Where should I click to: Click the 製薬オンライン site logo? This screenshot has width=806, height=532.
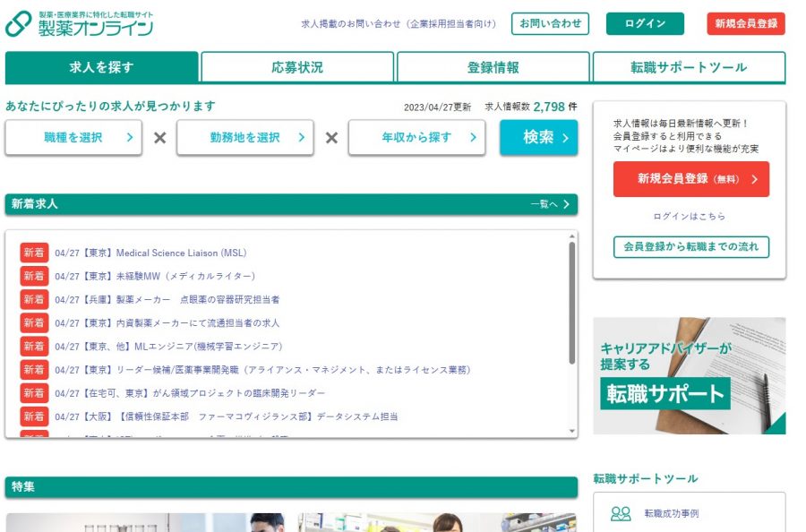79,24
